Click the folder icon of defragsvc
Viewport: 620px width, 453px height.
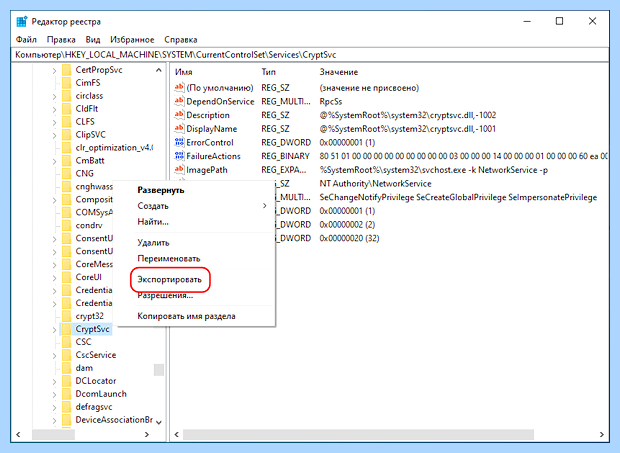pos(66,407)
